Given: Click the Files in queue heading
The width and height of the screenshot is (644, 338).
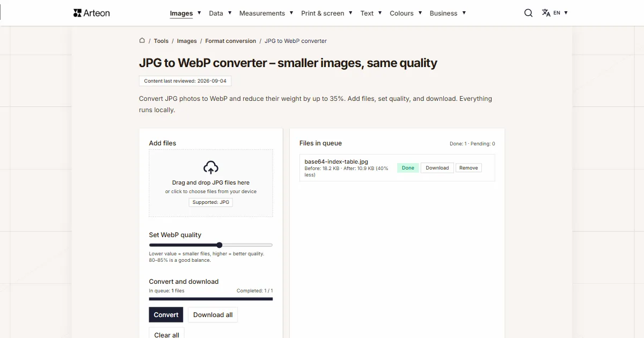Looking at the screenshot, I should (x=320, y=143).
